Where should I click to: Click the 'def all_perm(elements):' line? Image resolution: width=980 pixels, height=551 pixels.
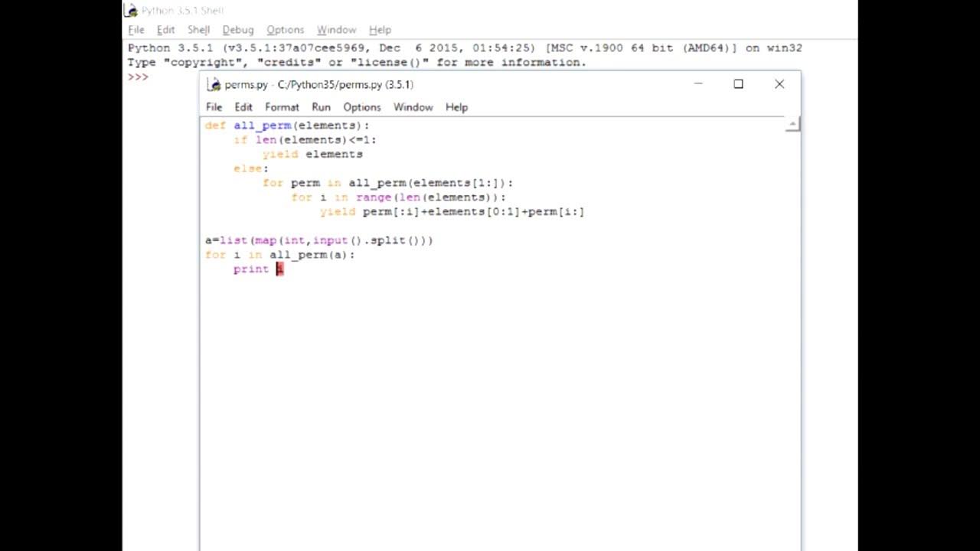tap(287, 126)
